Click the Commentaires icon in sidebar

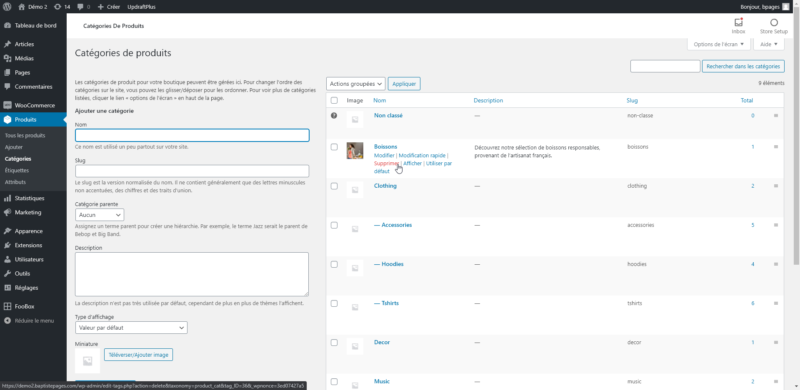(7, 87)
